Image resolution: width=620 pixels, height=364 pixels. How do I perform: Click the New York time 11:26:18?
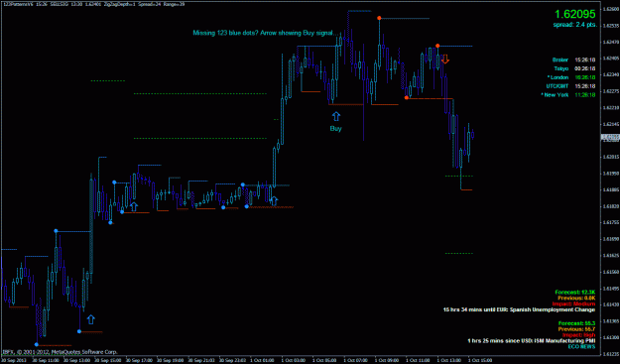(x=585, y=95)
